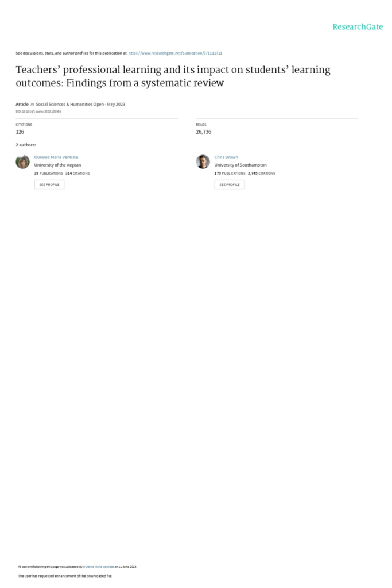This screenshot has width=392, height=588.
Task: Click the paper title heading
Action: [173, 76]
